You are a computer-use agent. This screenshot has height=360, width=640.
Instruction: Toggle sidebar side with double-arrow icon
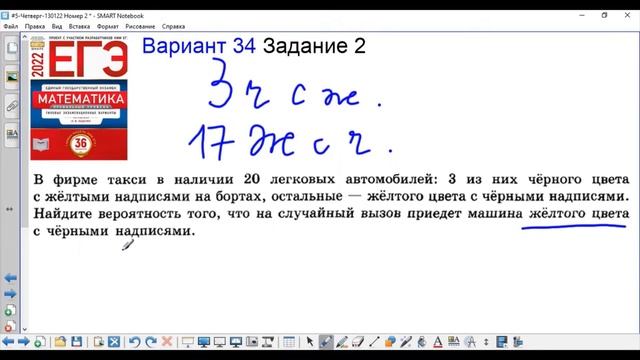tap(9, 209)
